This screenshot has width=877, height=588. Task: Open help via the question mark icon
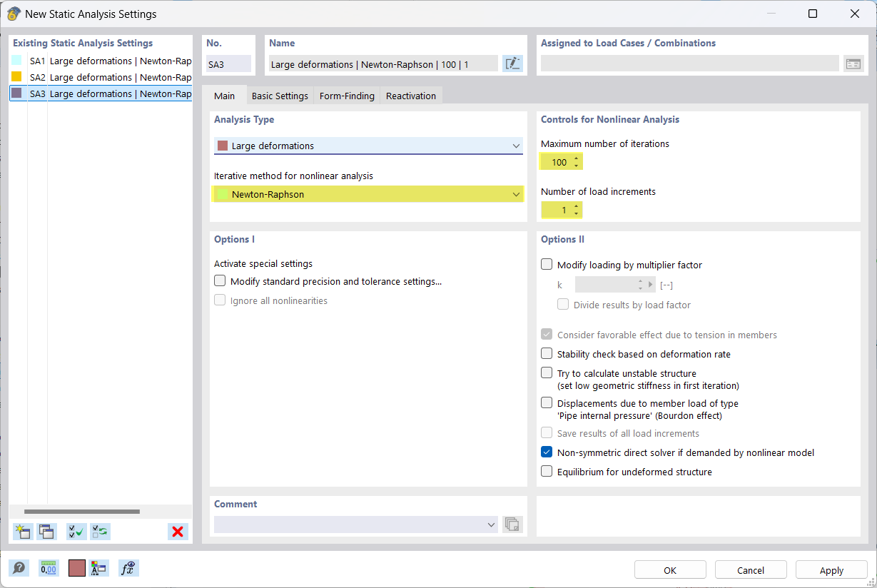point(19,568)
